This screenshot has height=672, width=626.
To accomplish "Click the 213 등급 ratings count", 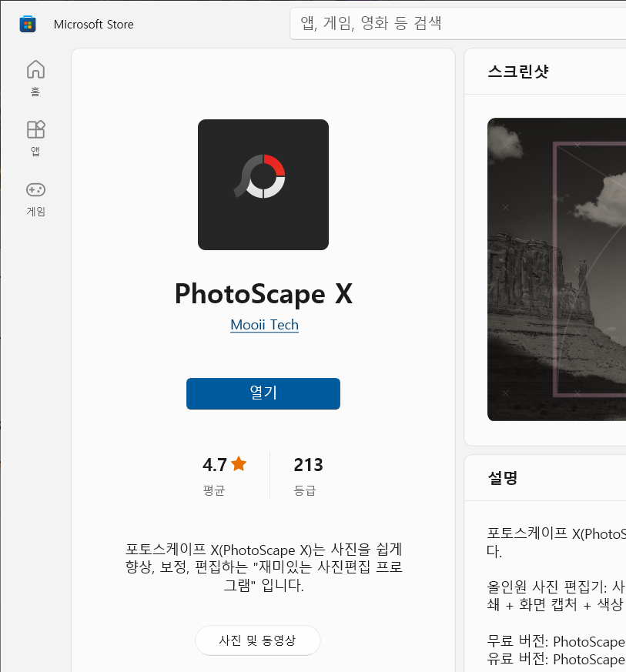I will pyautogui.click(x=308, y=475).
